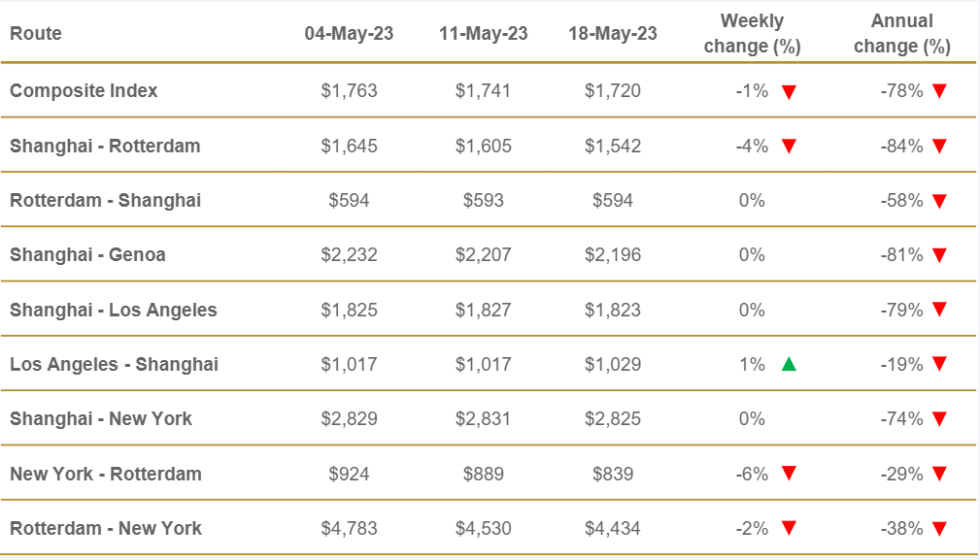Screen dimensions: 980x560
Task: Click the Annual change (%) column header
Action: (901, 34)
